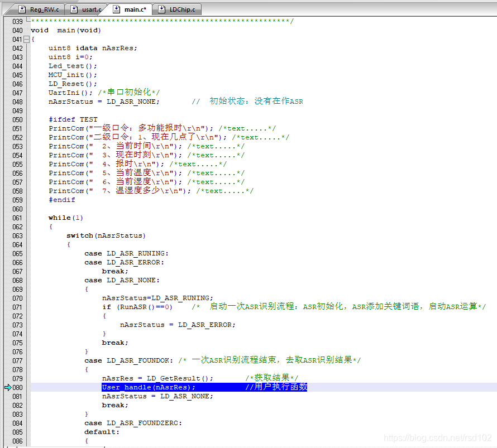Open the LDChip.c tab
The height and width of the screenshot is (448, 497).
click(177, 9)
